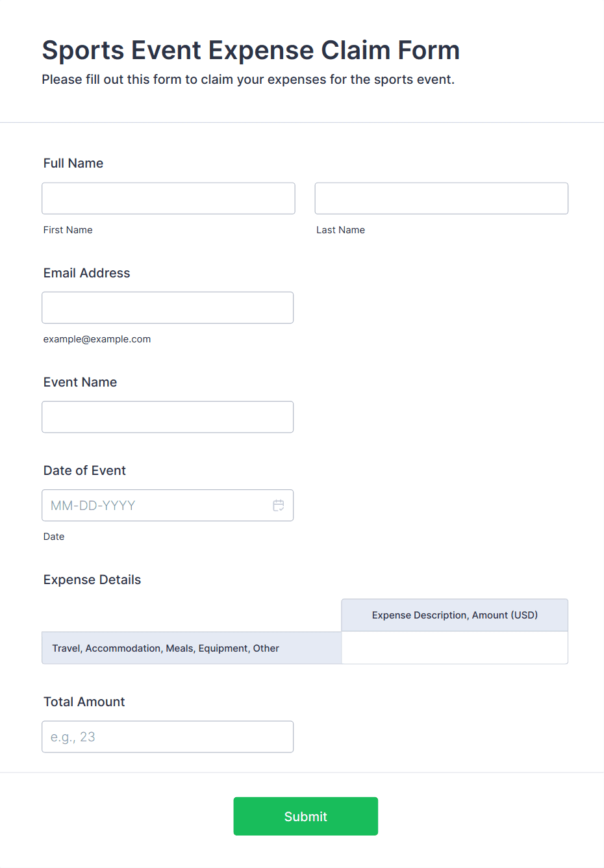Click the "Date of Event" label
Viewport: 604px width, 868px height.
84,470
